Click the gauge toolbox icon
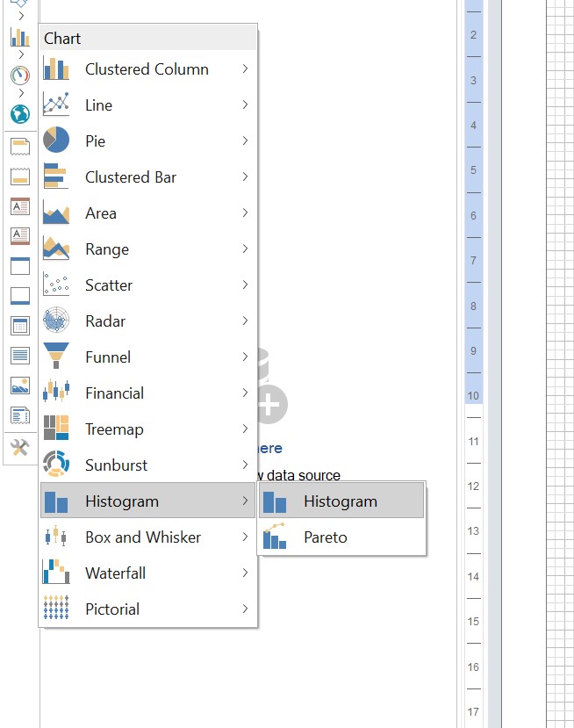574x728 pixels. click(20, 76)
